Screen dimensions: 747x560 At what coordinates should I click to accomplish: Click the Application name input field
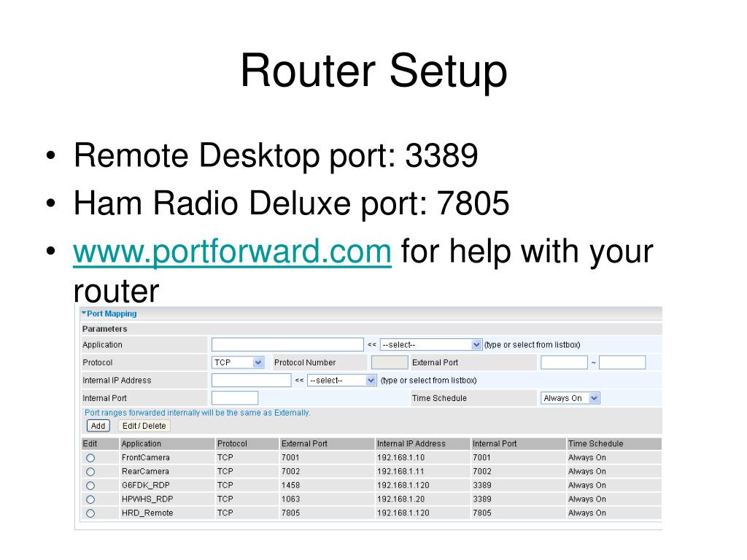287,345
